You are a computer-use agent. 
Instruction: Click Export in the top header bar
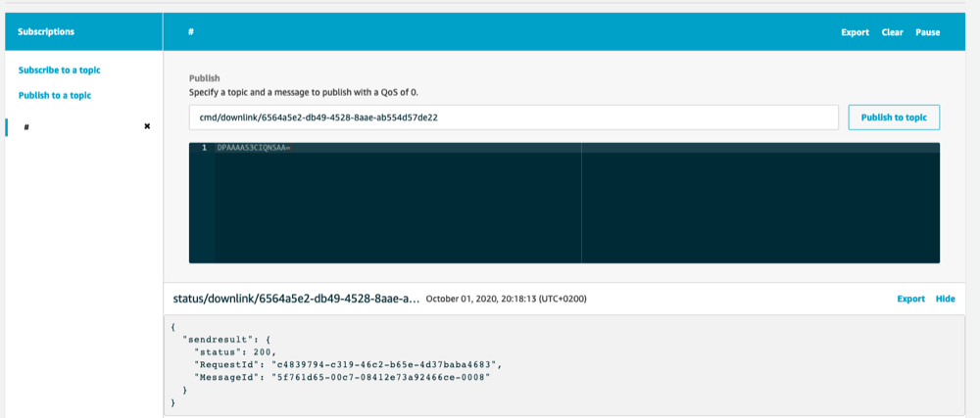click(x=855, y=32)
